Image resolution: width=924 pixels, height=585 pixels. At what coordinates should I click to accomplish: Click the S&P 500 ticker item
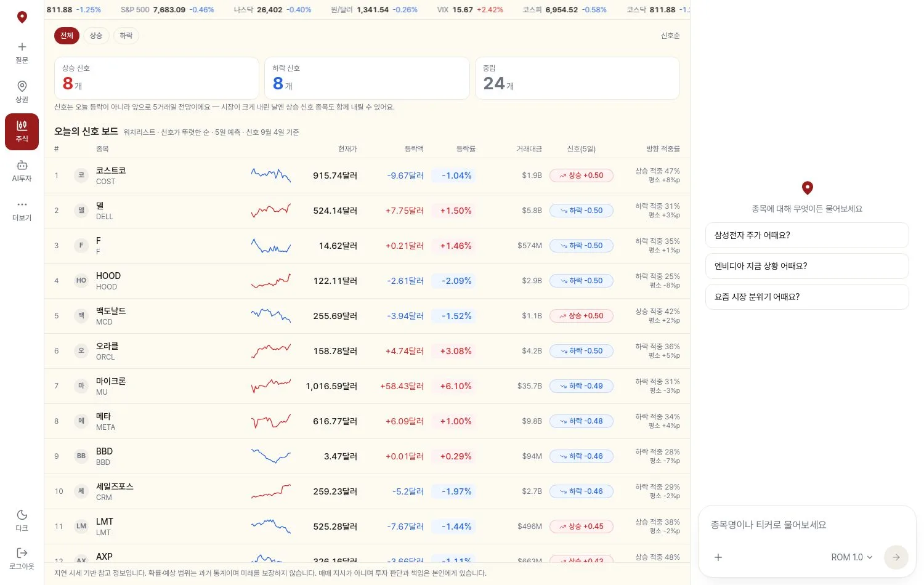168,10
